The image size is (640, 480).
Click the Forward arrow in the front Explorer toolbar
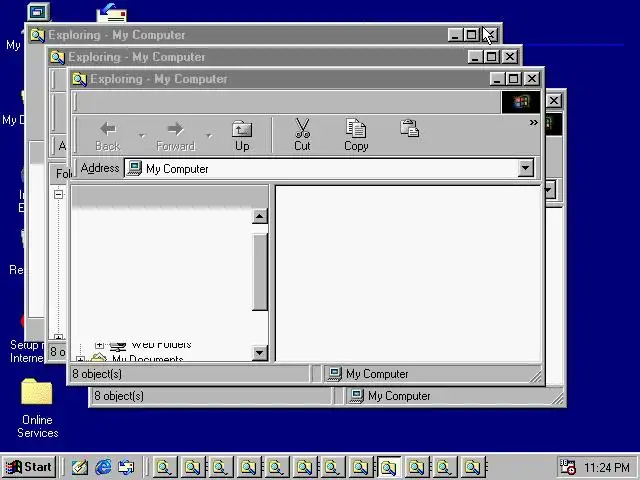[176, 129]
